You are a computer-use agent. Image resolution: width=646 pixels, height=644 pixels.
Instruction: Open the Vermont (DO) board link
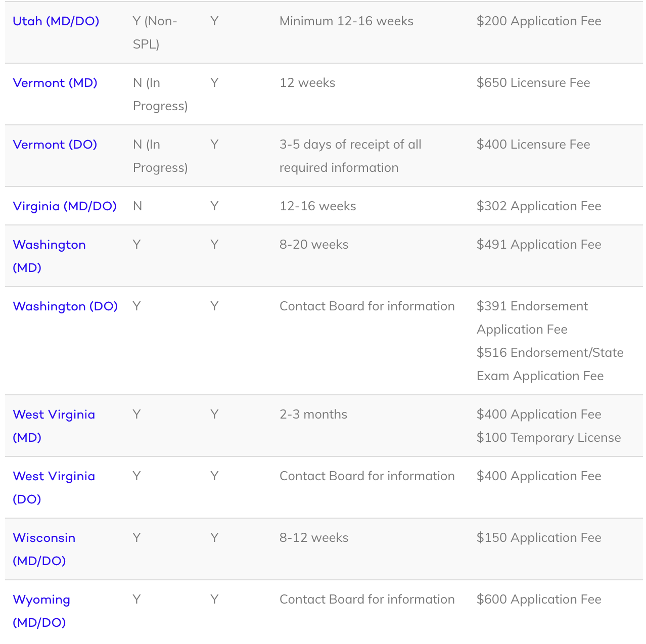[55, 145]
